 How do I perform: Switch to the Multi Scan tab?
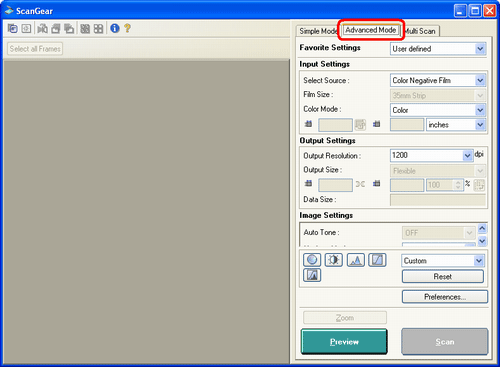point(420,31)
